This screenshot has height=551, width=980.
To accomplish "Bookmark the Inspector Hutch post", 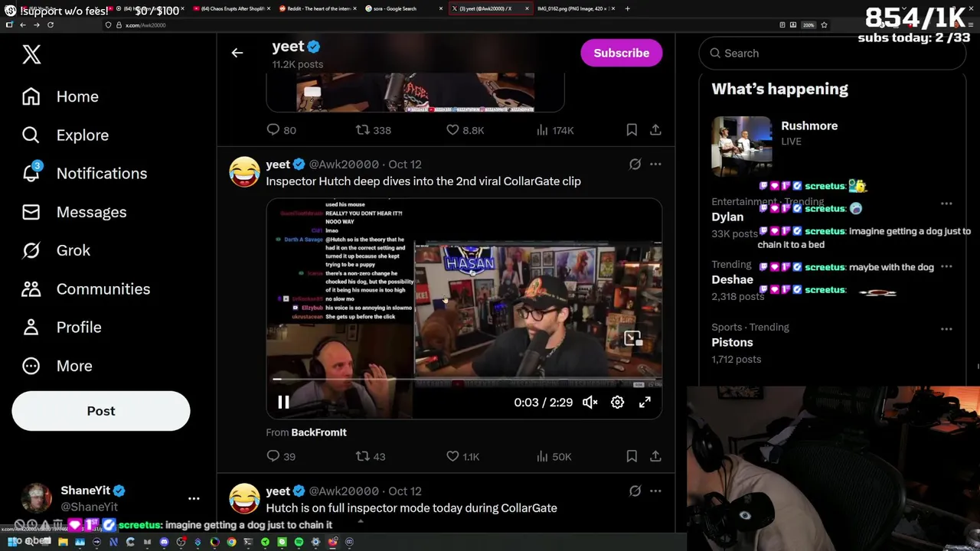I will point(632,456).
